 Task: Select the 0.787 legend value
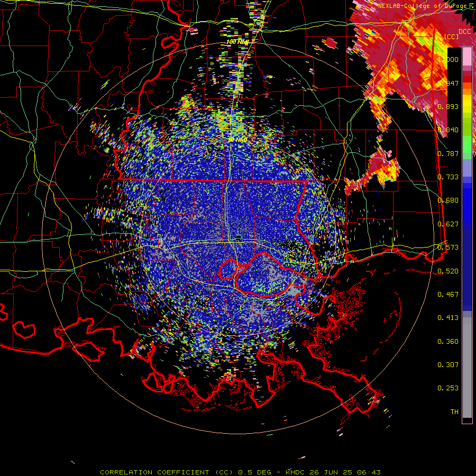448,153
